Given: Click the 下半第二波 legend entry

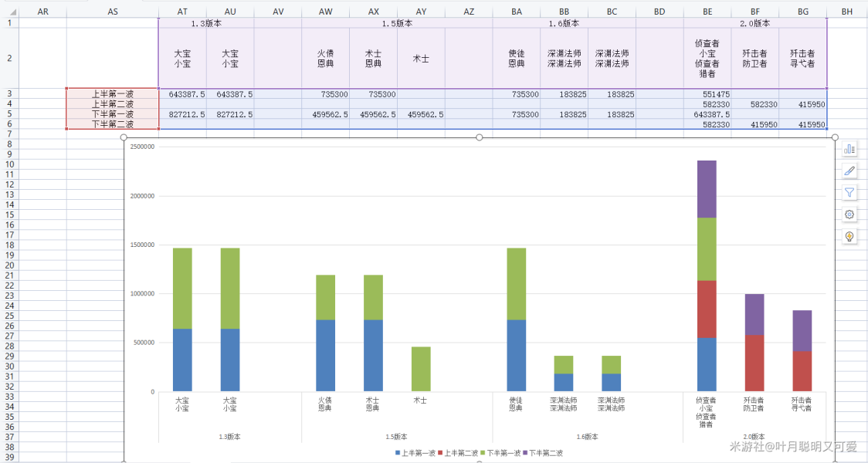Looking at the screenshot, I should 543,453.
